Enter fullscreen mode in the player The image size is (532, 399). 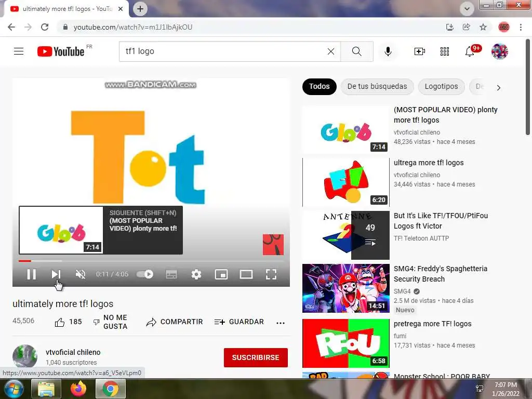[271, 274]
